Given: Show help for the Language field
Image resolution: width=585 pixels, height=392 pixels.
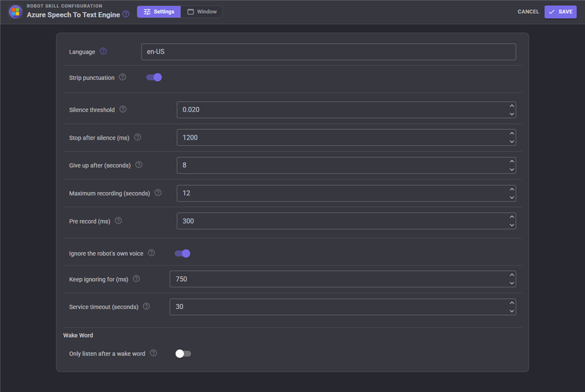Looking at the screenshot, I should click(103, 51).
